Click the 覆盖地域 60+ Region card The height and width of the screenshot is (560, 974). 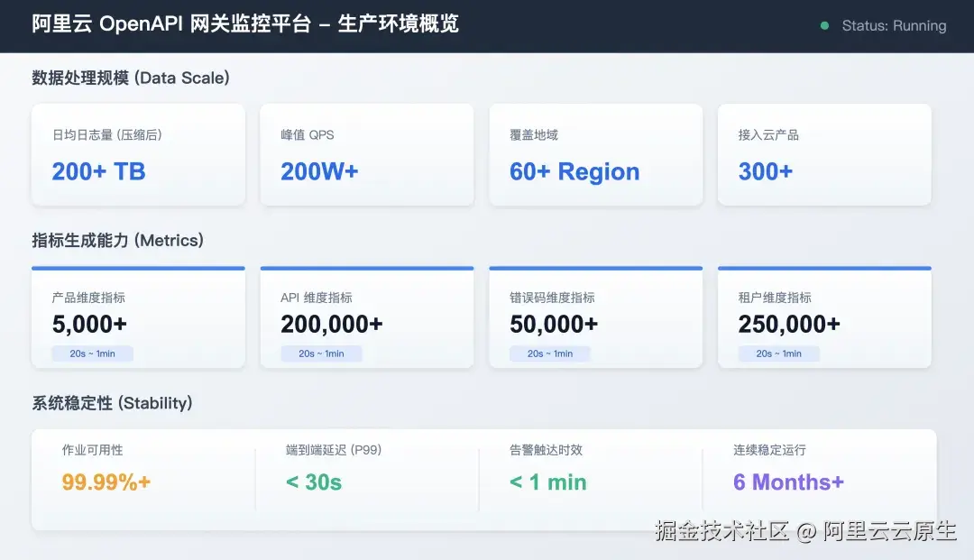[x=595, y=153]
